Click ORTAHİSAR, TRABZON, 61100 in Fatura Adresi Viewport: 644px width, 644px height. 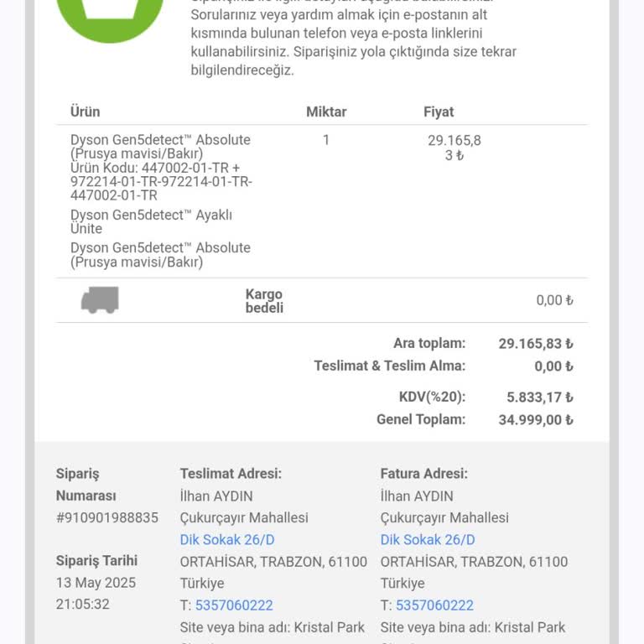point(474,562)
